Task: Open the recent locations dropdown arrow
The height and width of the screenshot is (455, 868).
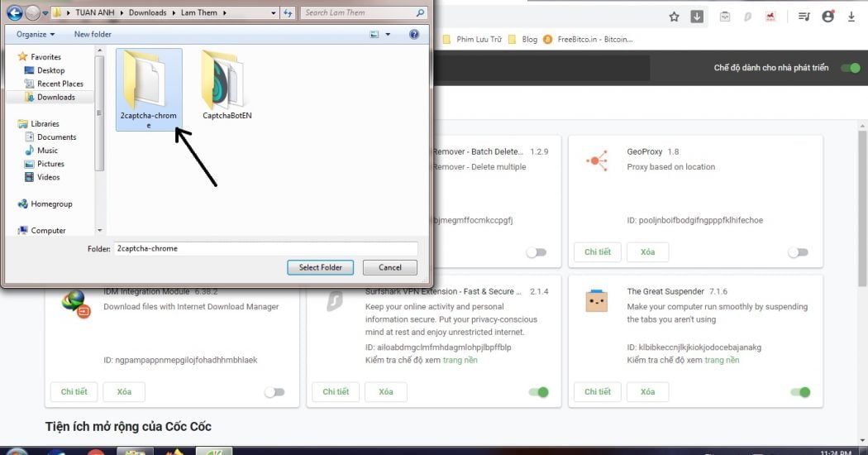Action: coord(45,12)
